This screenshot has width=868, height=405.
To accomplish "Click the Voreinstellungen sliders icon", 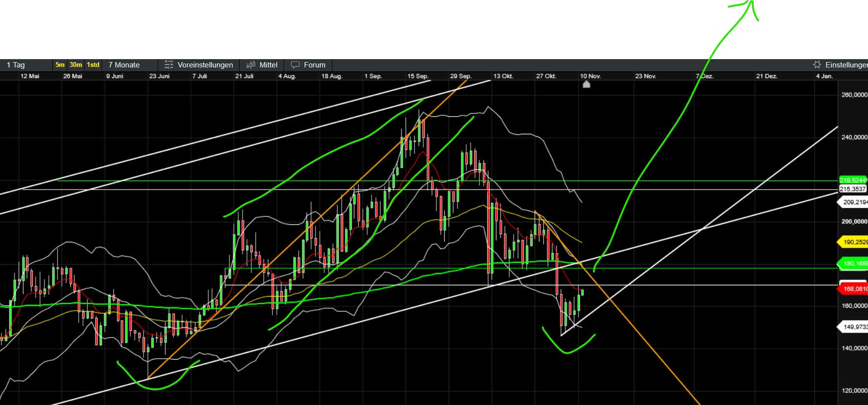I will click(169, 65).
